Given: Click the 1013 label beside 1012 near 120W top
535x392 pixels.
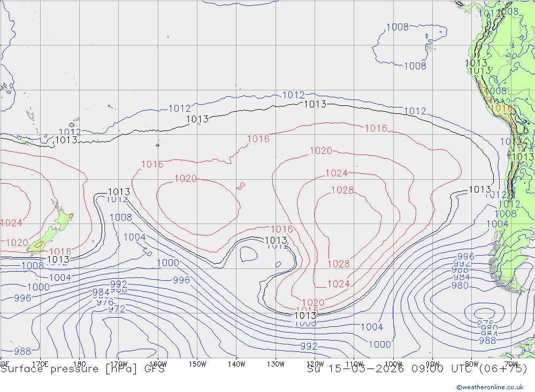Looking at the screenshot, I should click(315, 104).
